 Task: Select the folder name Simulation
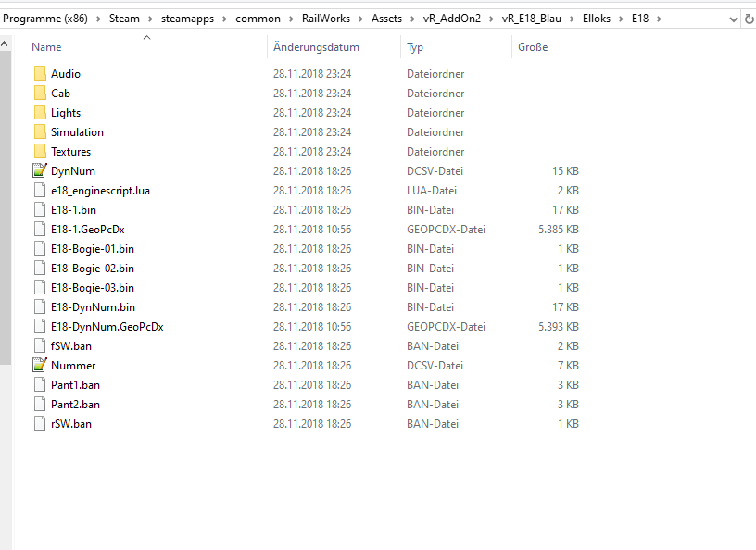point(77,132)
